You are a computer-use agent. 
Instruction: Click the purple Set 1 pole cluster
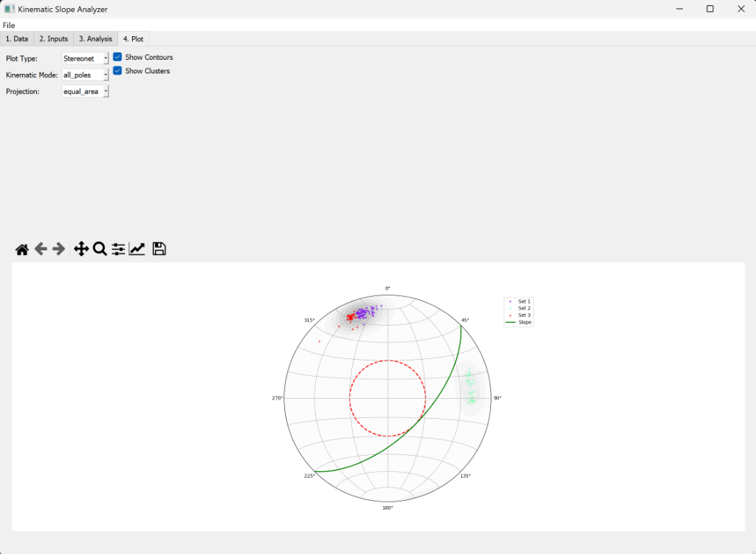click(364, 312)
